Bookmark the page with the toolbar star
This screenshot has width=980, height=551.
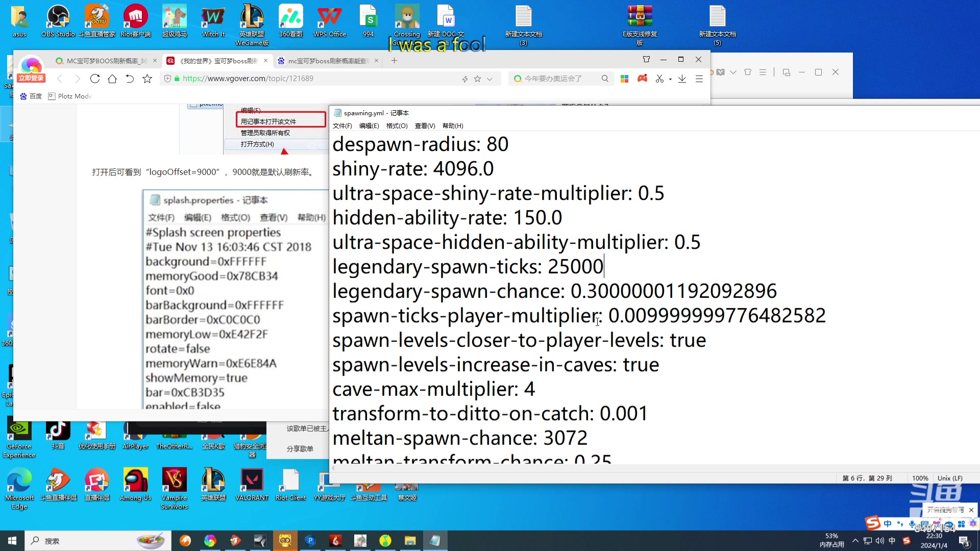[148, 79]
